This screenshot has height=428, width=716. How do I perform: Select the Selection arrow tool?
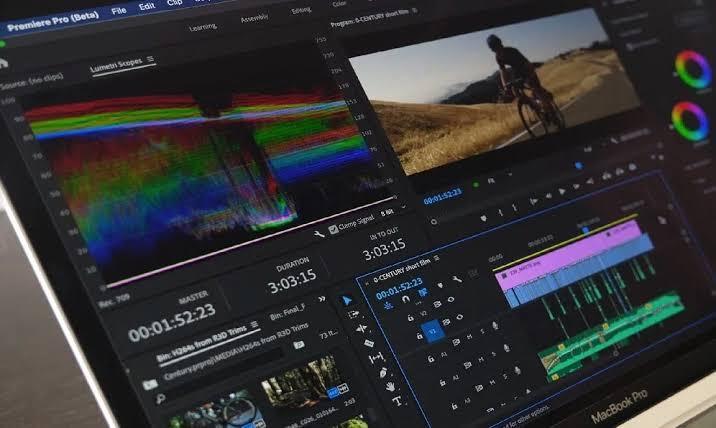click(347, 300)
